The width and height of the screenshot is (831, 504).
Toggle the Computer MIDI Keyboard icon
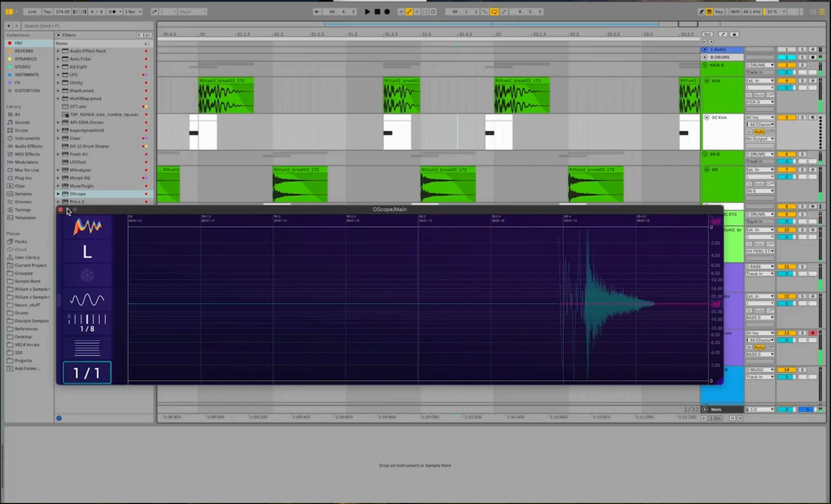(x=709, y=12)
